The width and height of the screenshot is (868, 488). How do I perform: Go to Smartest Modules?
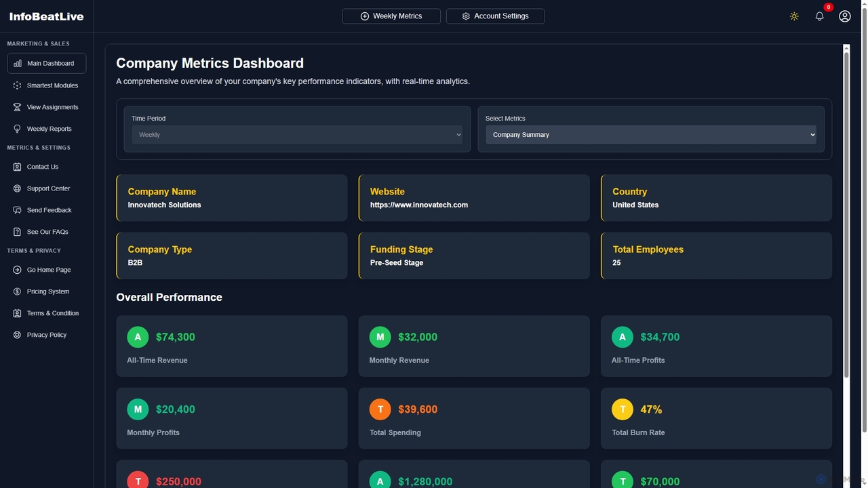[47, 85]
